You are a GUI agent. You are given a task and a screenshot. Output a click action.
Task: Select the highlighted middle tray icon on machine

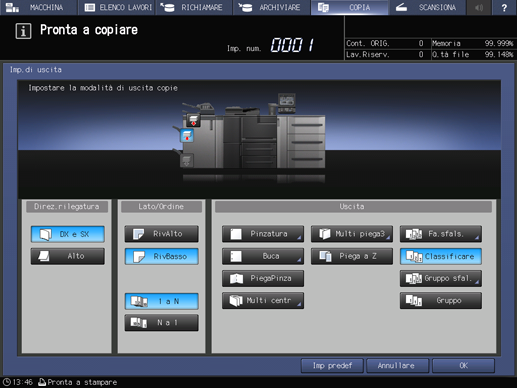[187, 136]
